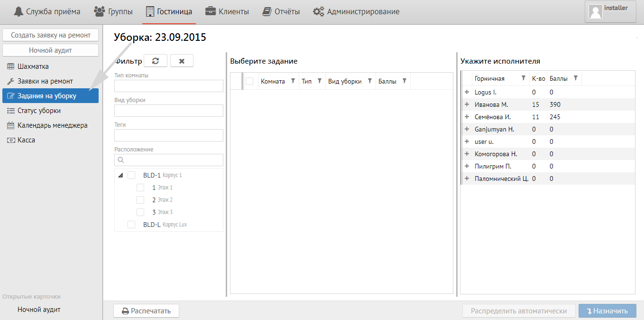Screen dimensions: 644x320
Task: Click the filter icon on tasks Баллы column
Action: tap(405, 81)
